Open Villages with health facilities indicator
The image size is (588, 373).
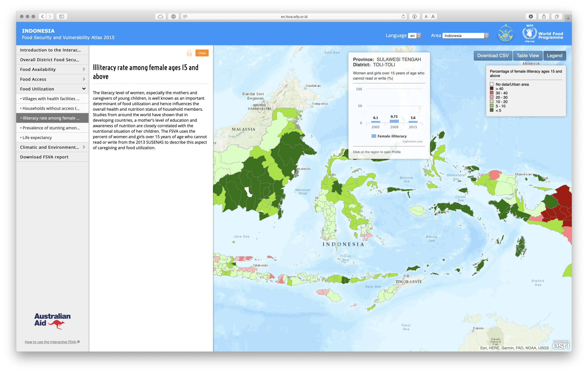click(52, 99)
